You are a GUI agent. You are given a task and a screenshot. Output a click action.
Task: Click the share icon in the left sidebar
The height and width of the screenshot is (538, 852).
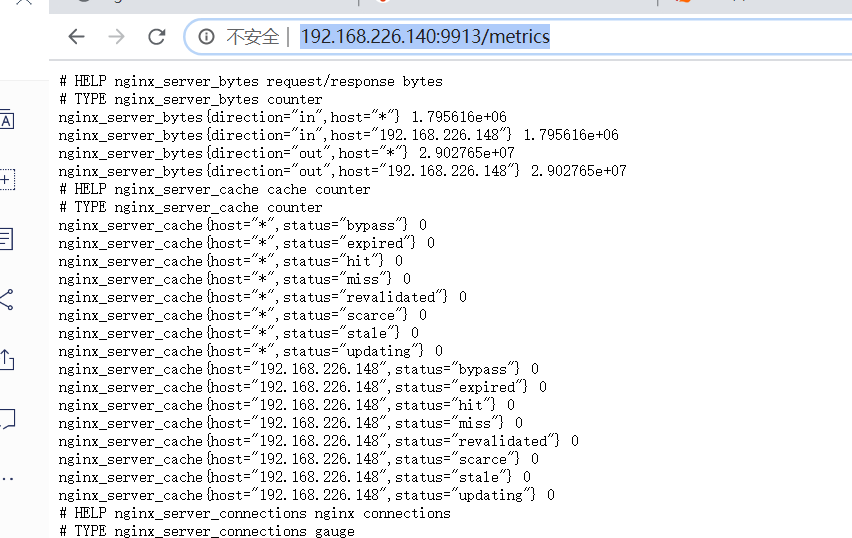click(x=6, y=299)
